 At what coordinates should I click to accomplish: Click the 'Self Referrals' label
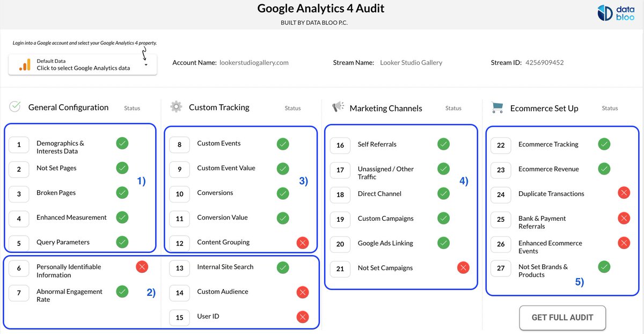(x=377, y=144)
